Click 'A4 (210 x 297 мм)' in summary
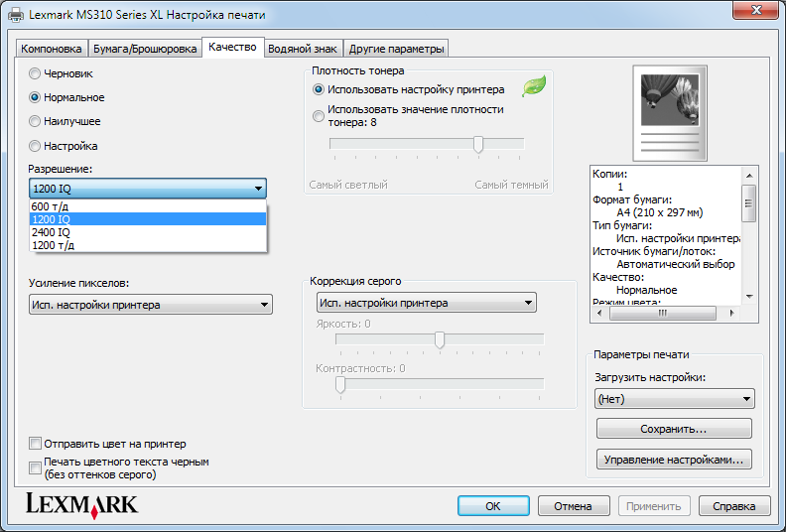This screenshot has width=786, height=532. click(660, 212)
